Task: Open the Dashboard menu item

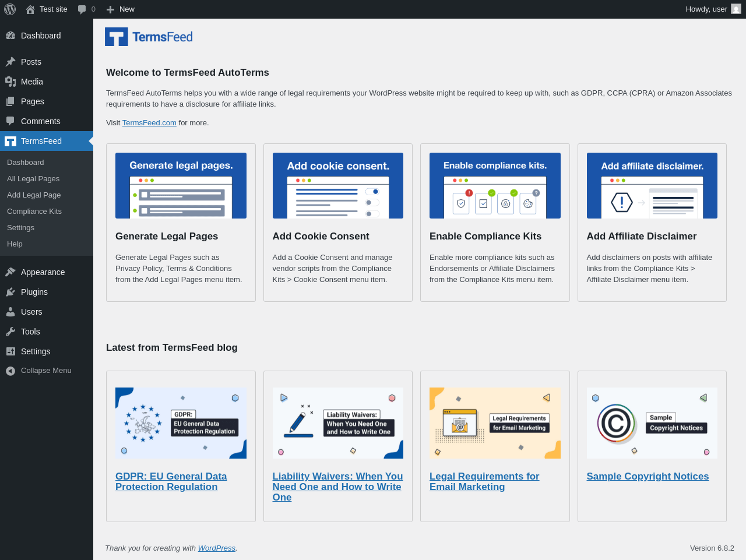Action: [x=47, y=36]
